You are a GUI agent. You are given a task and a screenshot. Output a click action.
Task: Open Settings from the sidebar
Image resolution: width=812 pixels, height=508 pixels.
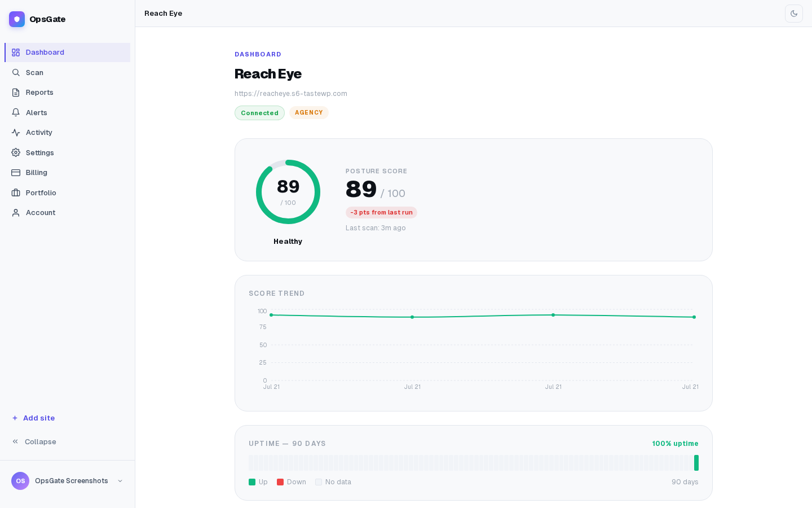point(68,152)
